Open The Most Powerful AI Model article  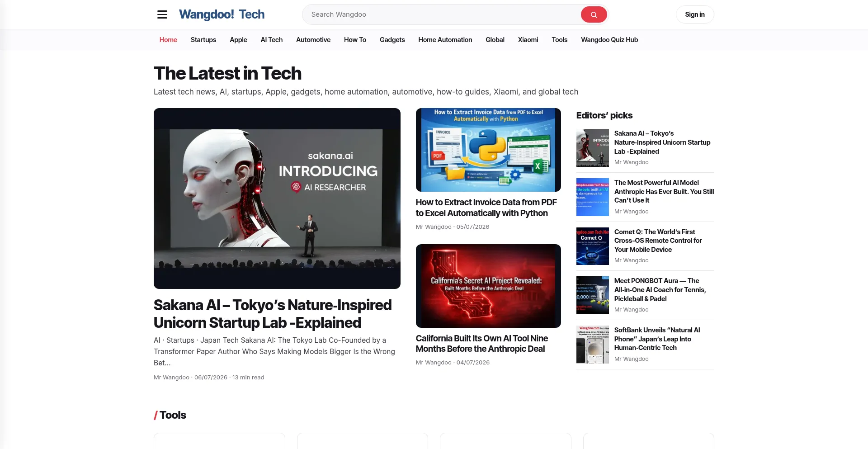click(x=664, y=191)
